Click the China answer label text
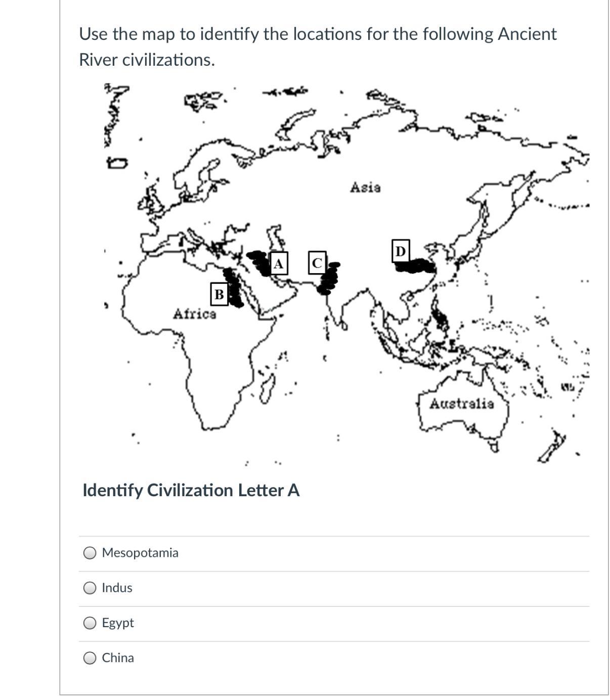 [118, 658]
